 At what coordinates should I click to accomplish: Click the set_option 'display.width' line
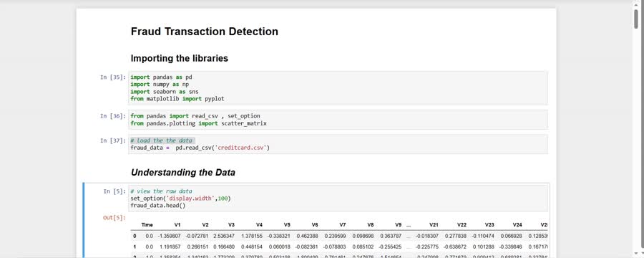tap(181, 199)
